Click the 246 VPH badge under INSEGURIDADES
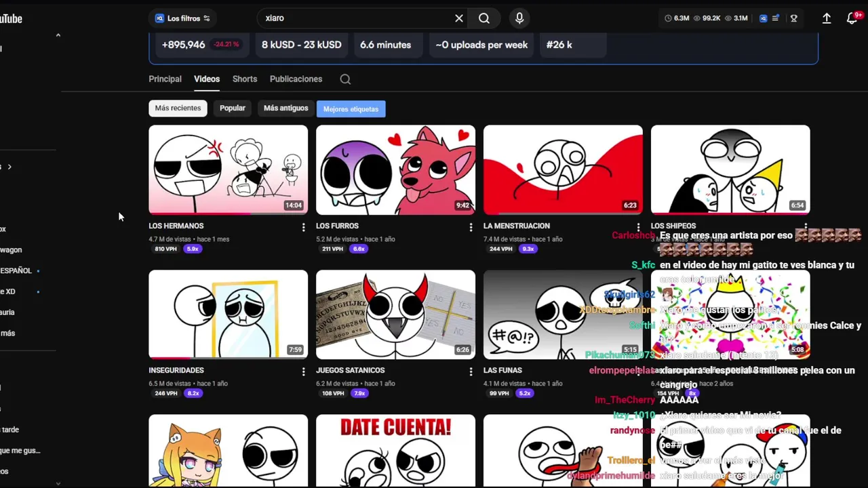The width and height of the screenshot is (868, 488). 165,393
